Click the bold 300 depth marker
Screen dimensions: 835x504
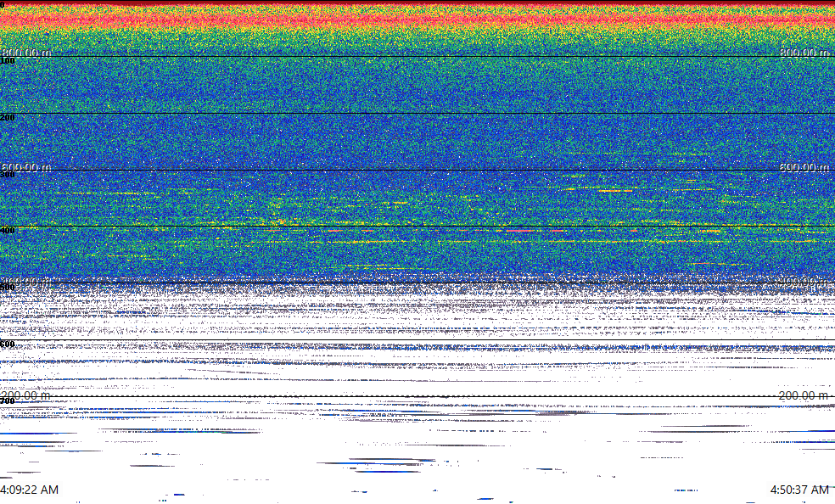tap(8, 174)
